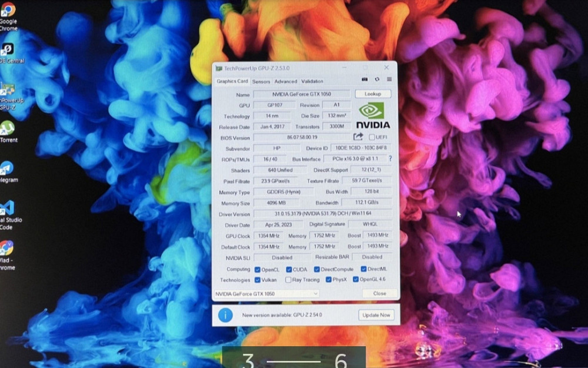The height and width of the screenshot is (368, 588).
Task: Click the refresh icon in GPU-Z toolbar
Action: coord(377,79)
